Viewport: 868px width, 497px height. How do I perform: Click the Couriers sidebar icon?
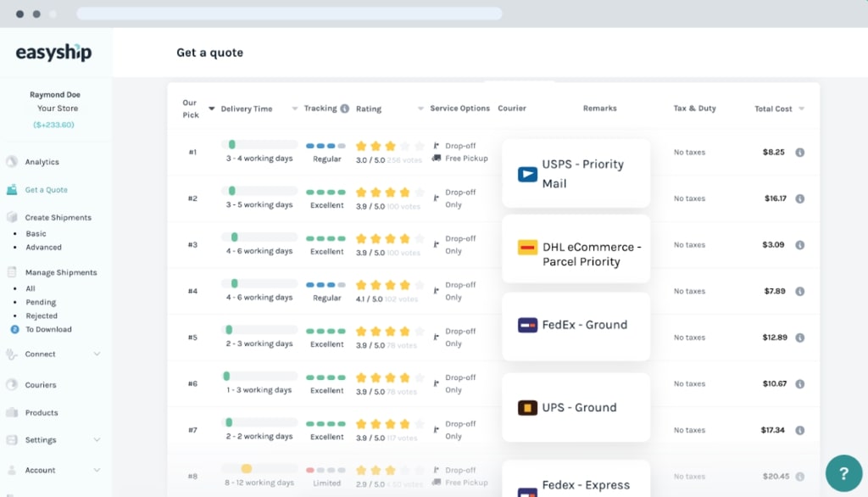12,385
